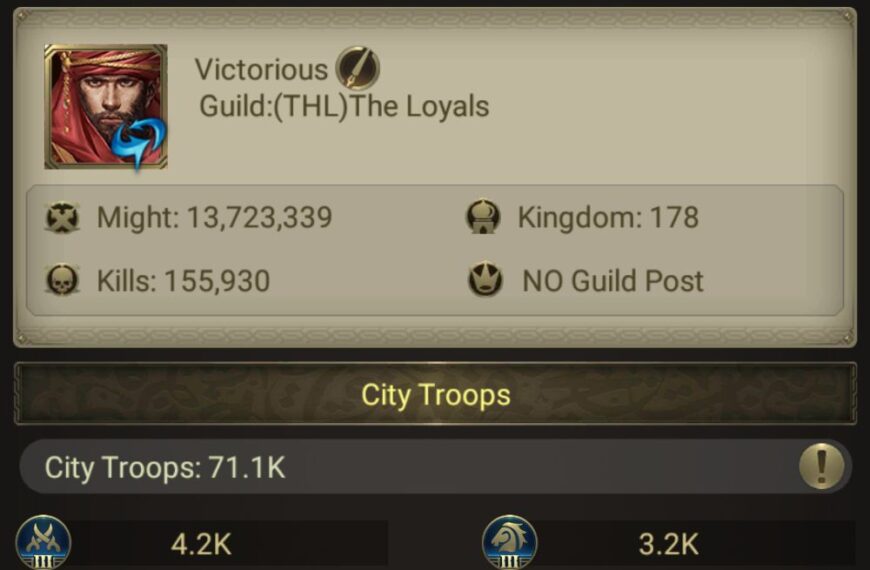Screen dimensions: 870x570
Task: Tap the NO Guild Post label
Action: 613,280
